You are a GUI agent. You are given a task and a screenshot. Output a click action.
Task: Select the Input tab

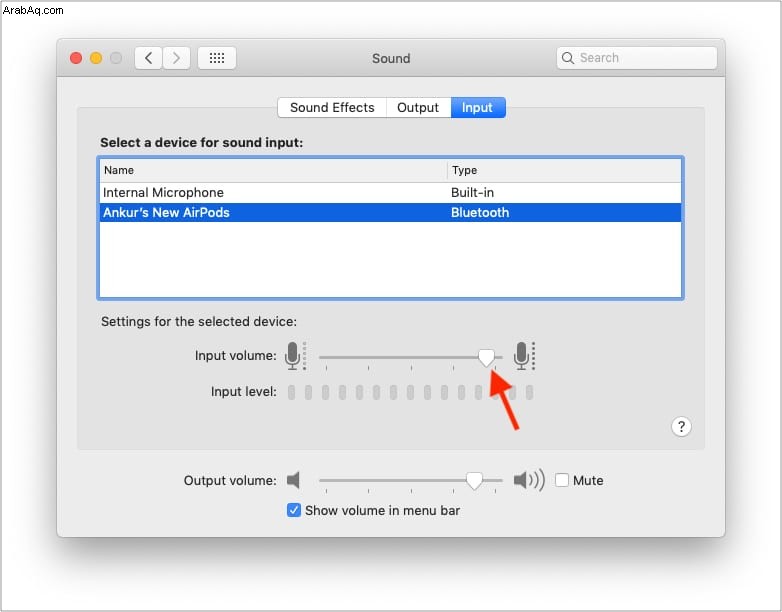[x=477, y=108]
